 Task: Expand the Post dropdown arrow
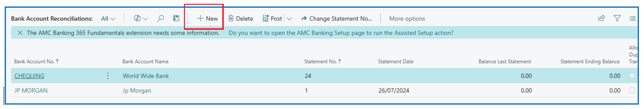pyautogui.click(x=289, y=19)
